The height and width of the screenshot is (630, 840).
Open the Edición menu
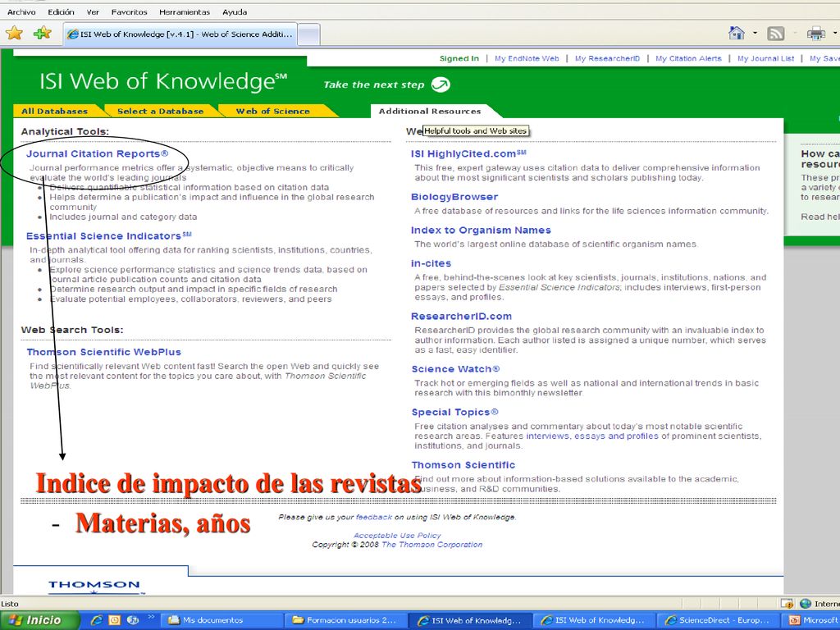coord(61,11)
